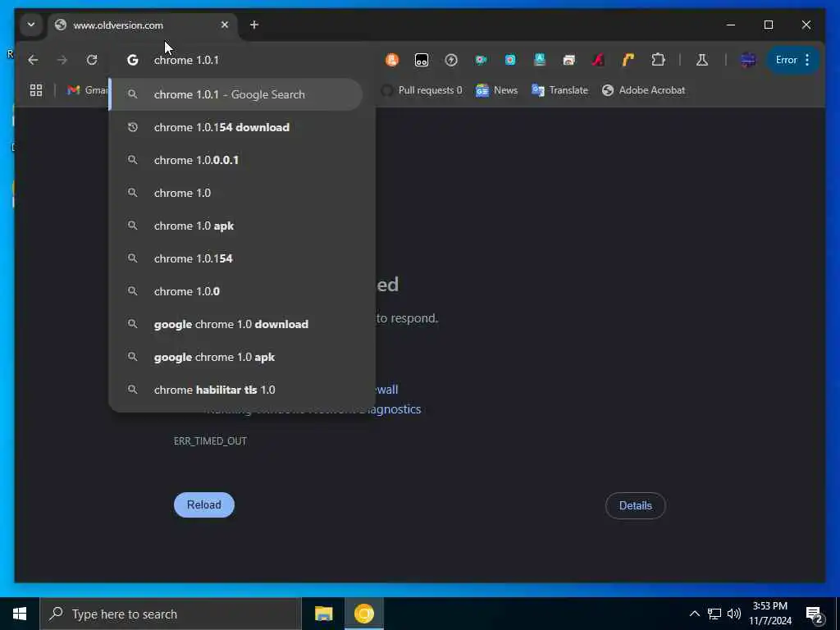Reload the page with the toolbar refresh icon
Image resolution: width=840 pixels, height=630 pixels.
click(92, 60)
